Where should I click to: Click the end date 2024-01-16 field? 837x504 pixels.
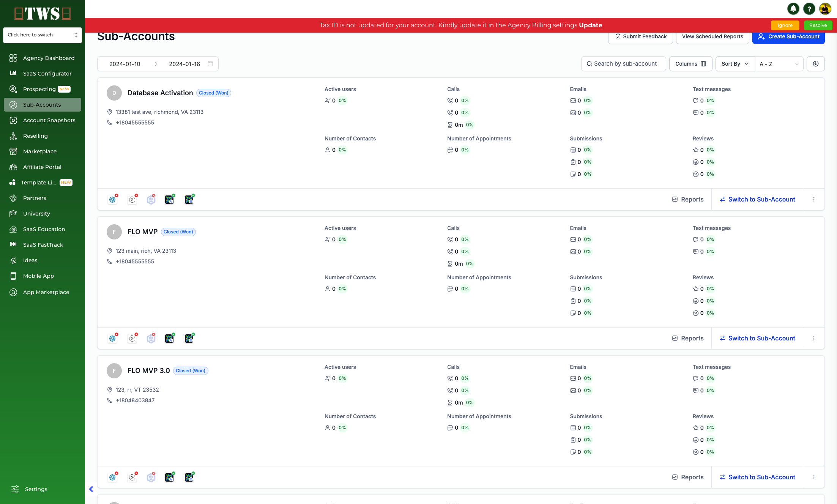pos(184,64)
